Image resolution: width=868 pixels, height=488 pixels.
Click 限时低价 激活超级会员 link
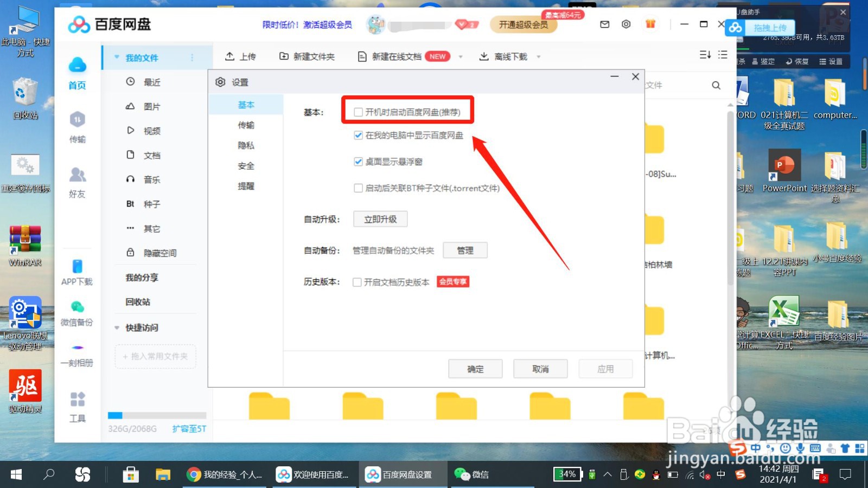pyautogui.click(x=307, y=24)
